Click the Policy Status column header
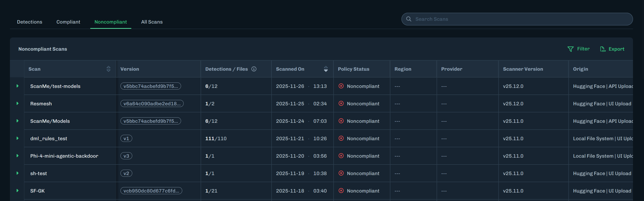This screenshot has height=201, width=644. click(x=353, y=69)
